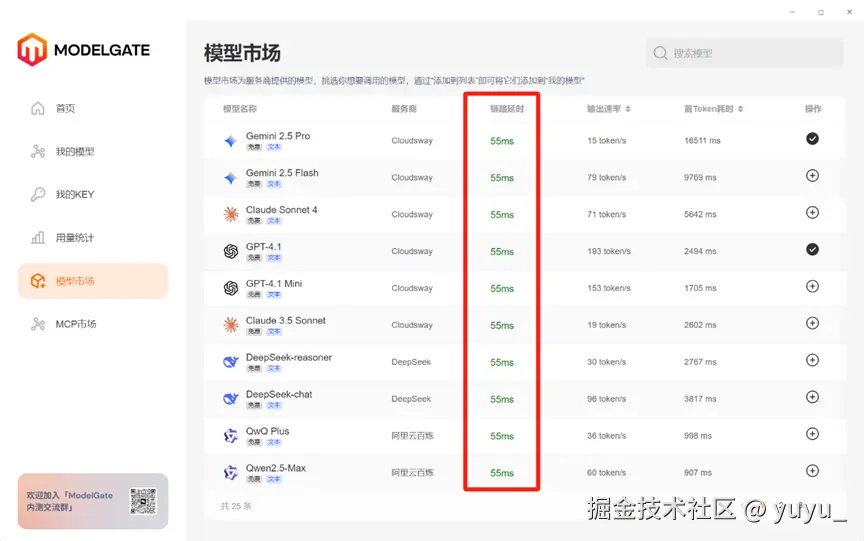Image resolution: width=864 pixels, height=541 pixels.
Task: Add GPT-4.1 Mini to list
Action: coord(812,286)
